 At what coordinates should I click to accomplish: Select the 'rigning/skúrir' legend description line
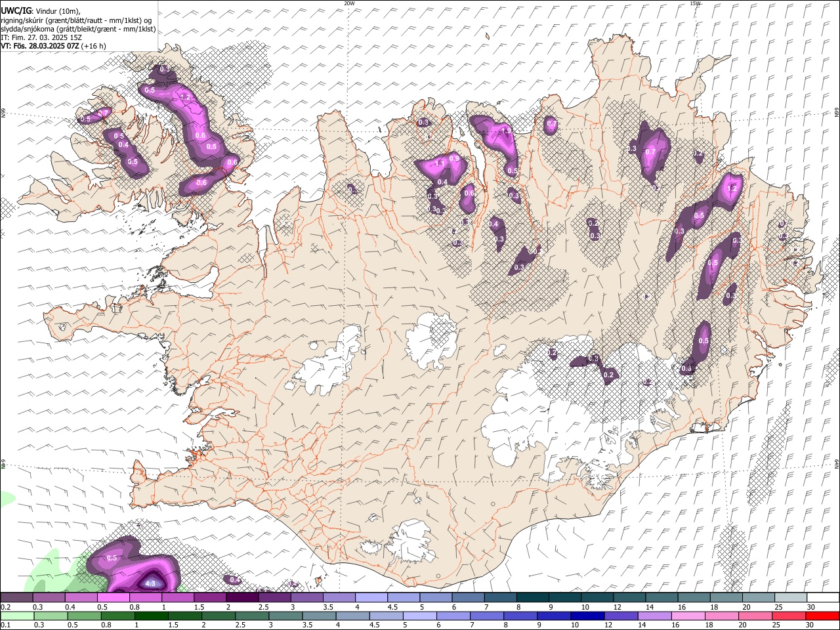[x=76, y=20]
